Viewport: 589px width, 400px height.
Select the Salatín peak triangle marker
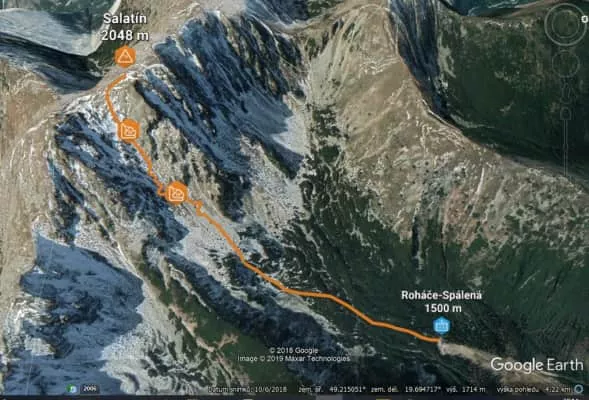pyautogui.click(x=125, y=57)
